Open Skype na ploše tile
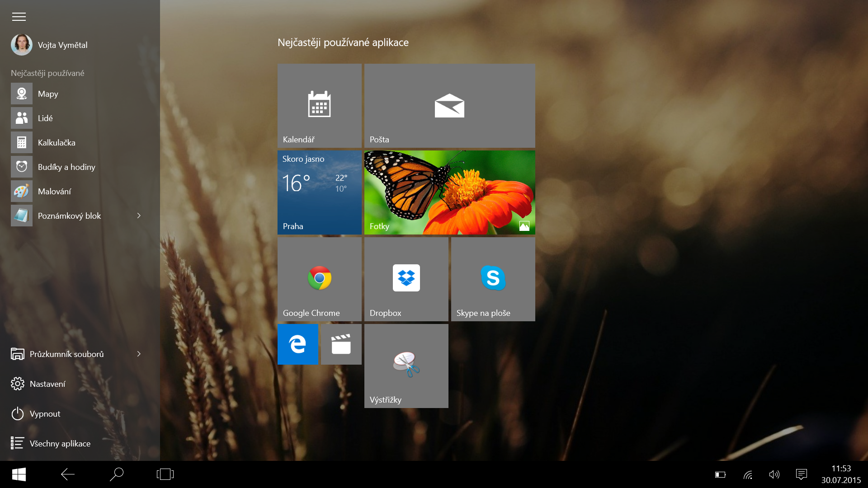This screenshot has height=488, width=868. [493, 279]
